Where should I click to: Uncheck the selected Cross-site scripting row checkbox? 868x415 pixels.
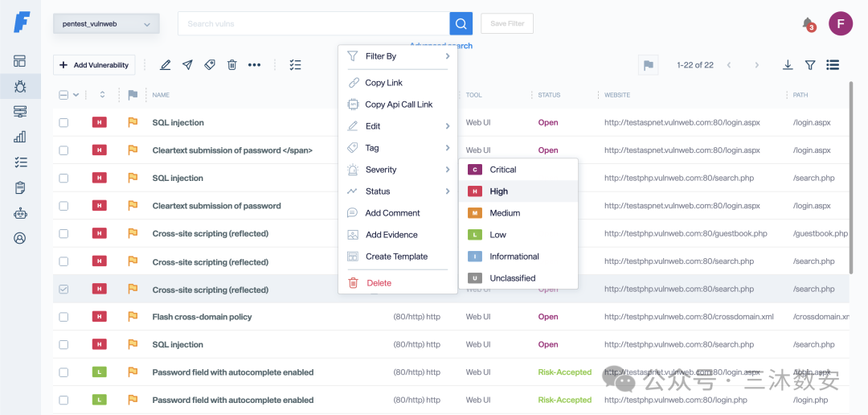(x=63, y=289)
